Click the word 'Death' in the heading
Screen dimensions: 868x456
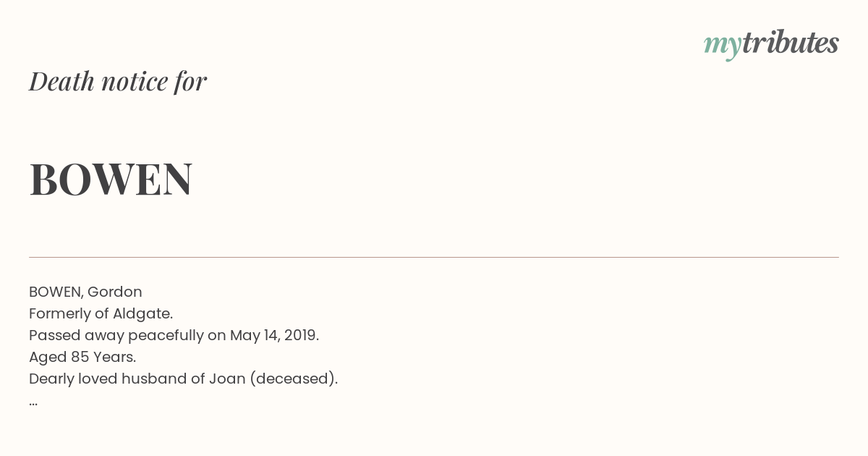pyautogui.click(x=61, y=81)
